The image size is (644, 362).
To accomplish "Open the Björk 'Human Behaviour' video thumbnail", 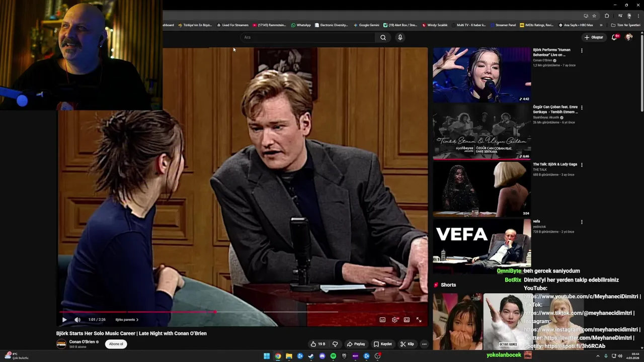I will [481, 75].
